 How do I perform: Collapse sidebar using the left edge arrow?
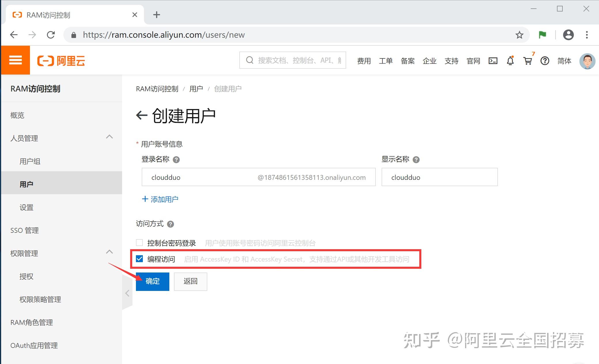[x=127, y=293]
